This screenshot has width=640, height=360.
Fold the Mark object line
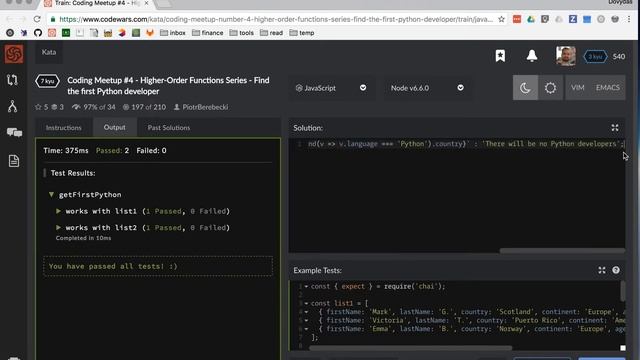[x=306, y=312]
